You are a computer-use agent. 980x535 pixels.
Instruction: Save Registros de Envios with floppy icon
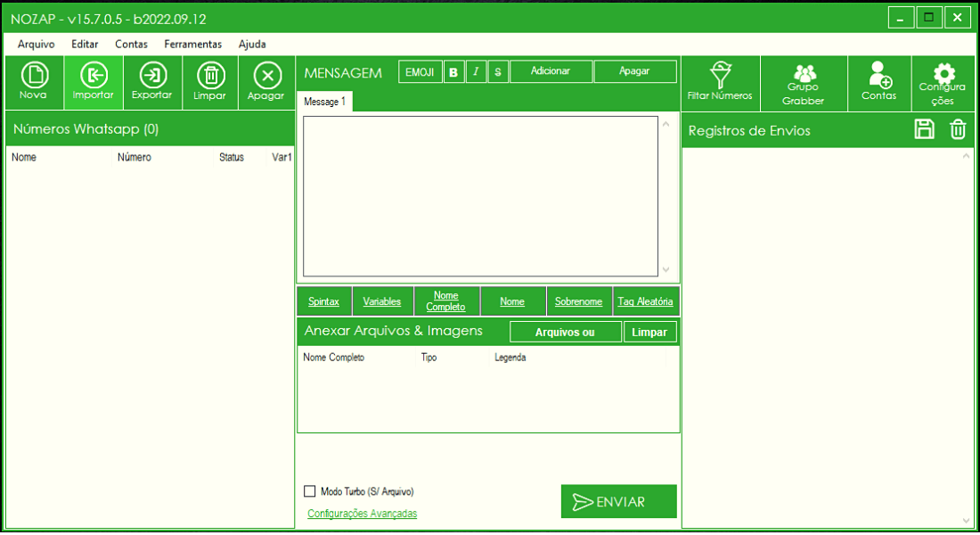coord(925,129)
